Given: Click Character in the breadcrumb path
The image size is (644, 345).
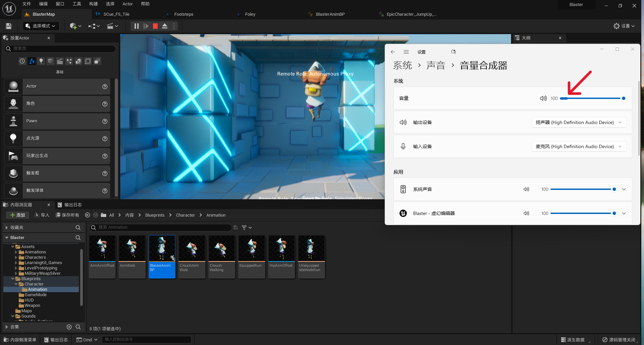Looking at the screenshot, I should pos(185,215).
